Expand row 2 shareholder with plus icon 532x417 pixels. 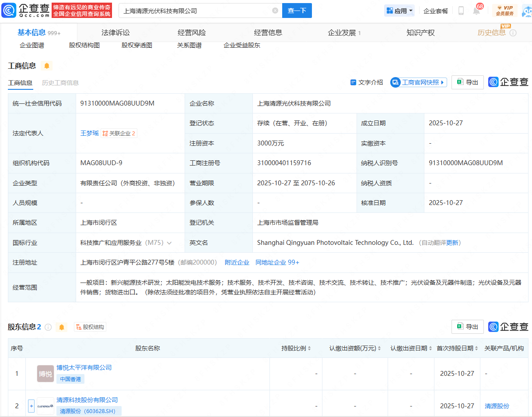pyautogui.click(x=31, y=406)
